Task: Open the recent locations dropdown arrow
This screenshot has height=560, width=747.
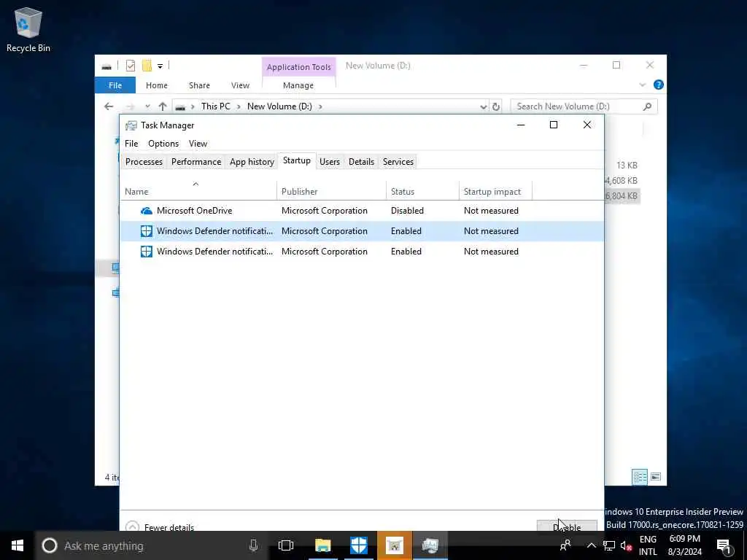Action: pos(147,106)
